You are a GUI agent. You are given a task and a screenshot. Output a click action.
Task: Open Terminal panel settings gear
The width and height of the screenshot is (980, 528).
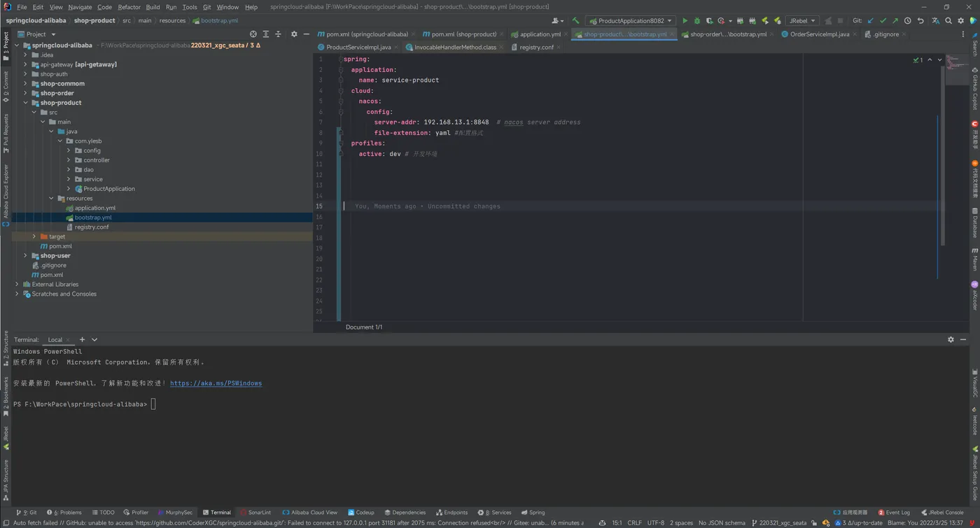(x=951, y=340)
